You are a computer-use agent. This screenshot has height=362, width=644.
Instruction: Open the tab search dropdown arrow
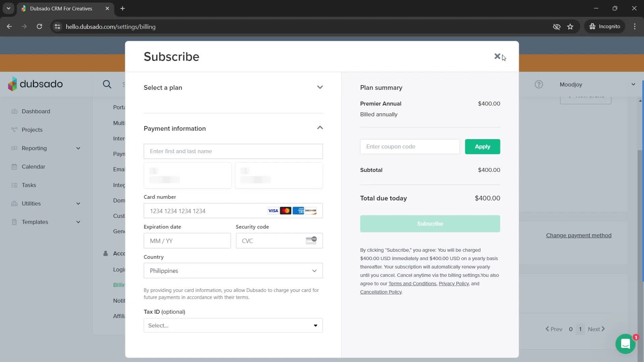point(8,8)
